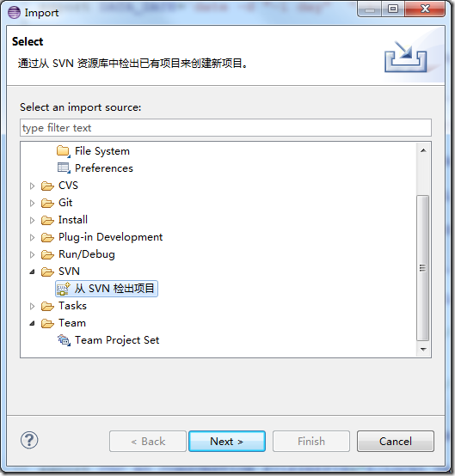The image size is (455, 476).
Task: Click the Team Project Set icon
Action: [64, 340]
